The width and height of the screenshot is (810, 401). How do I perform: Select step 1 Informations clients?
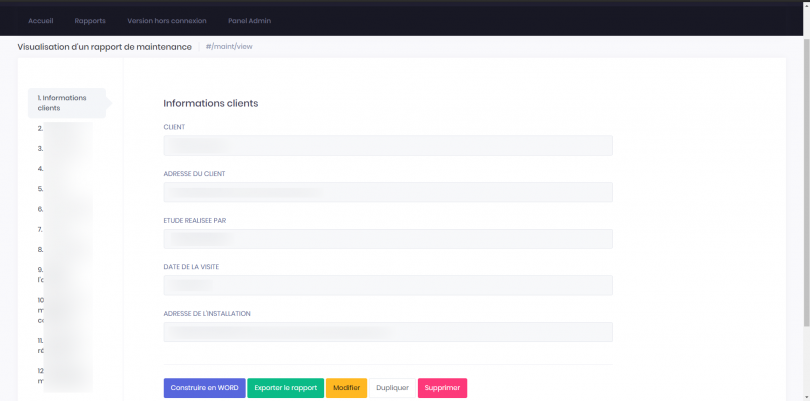(64, 103)
